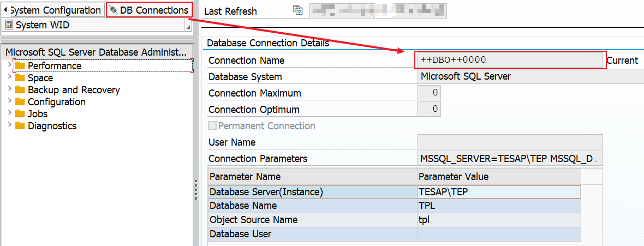
Task: Click the Connection Optimum field
Action: tap(429, 109)
